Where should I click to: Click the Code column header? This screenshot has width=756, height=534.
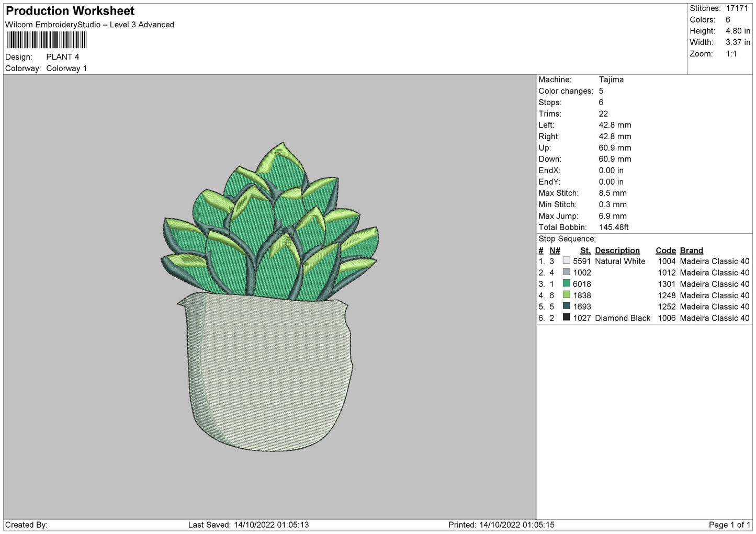tap(665, 251)
